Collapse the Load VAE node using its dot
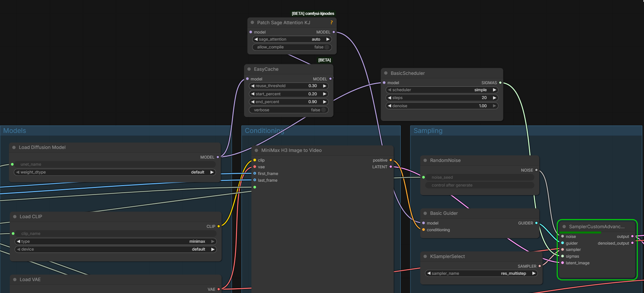The image size is (644, 293). pos(15,280)
